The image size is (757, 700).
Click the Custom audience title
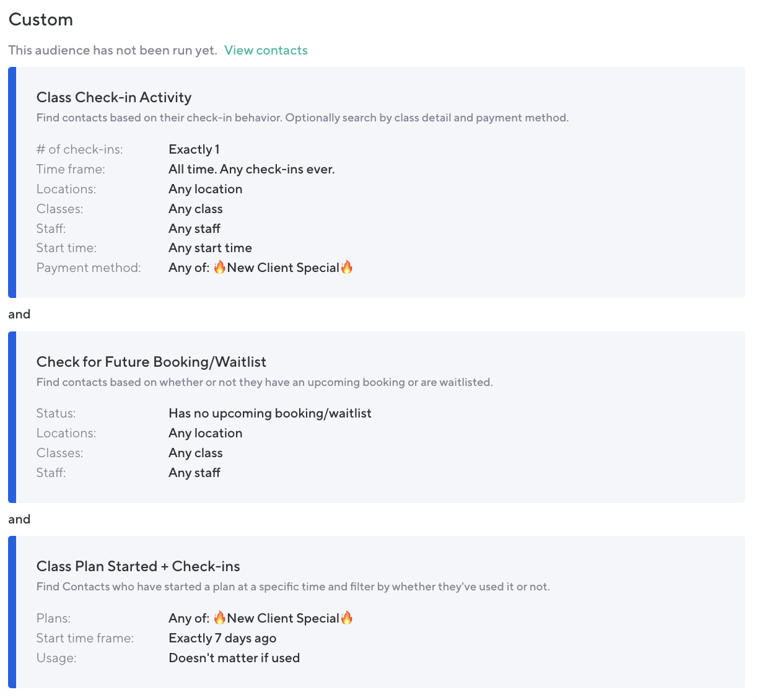[x=41, y=20]
